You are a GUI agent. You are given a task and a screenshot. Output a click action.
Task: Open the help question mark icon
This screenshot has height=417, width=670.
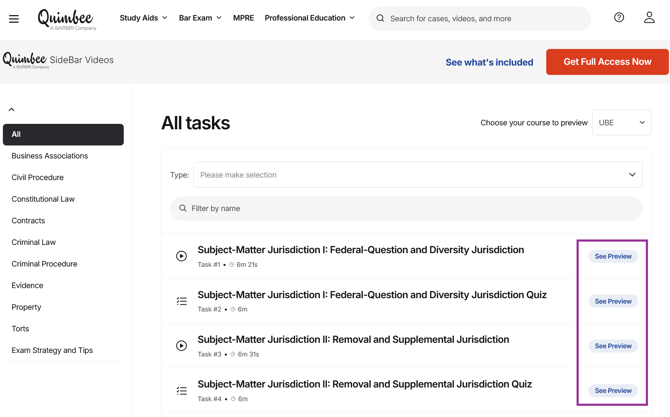(619, 18)
